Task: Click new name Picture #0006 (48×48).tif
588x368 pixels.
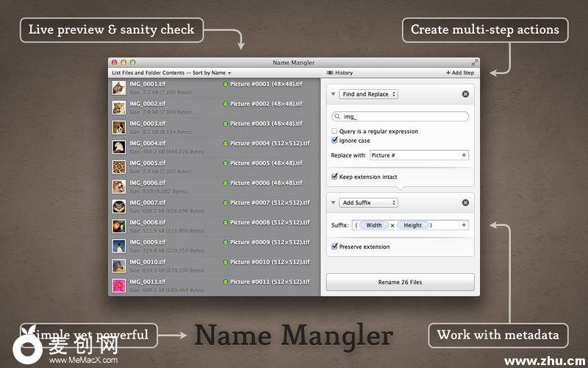Action: [x=266, y=183]
